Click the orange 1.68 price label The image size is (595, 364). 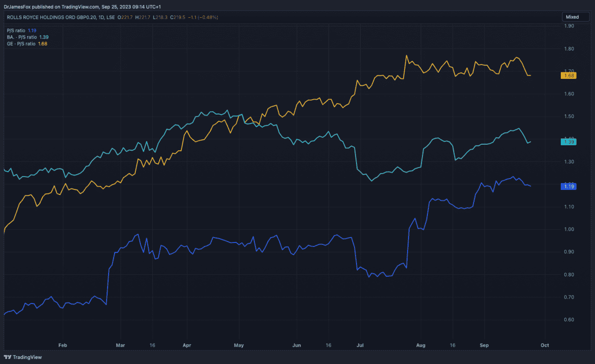coord(568,75)
